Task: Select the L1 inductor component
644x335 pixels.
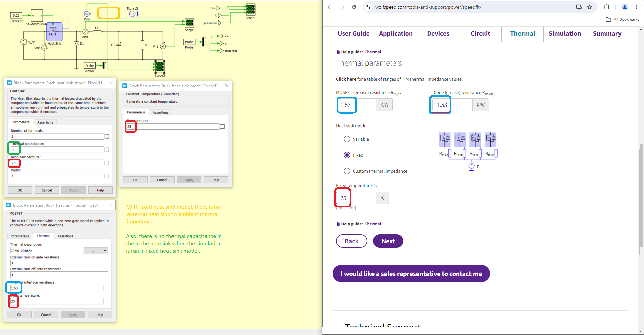Action: pyautogui.click(x=97, y=31)
